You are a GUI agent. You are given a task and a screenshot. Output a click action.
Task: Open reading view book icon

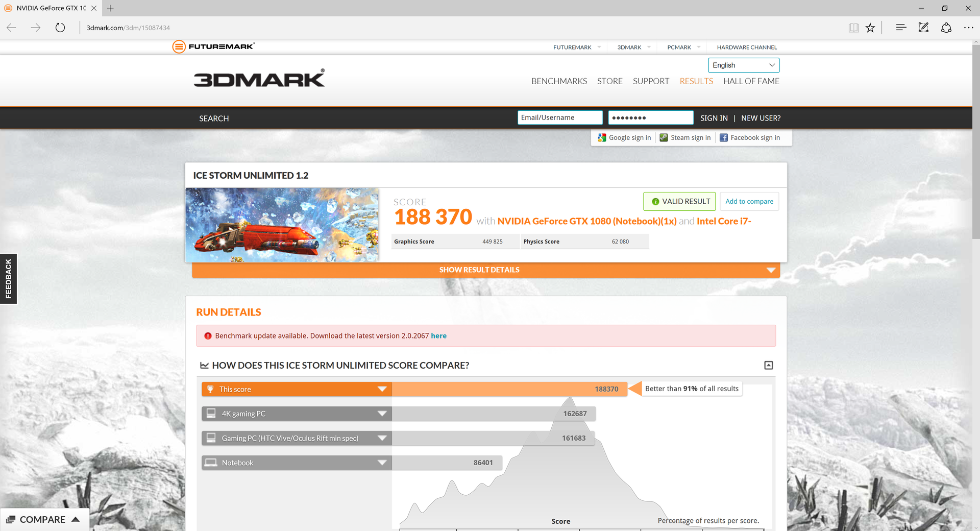click(x=853, y=28)
